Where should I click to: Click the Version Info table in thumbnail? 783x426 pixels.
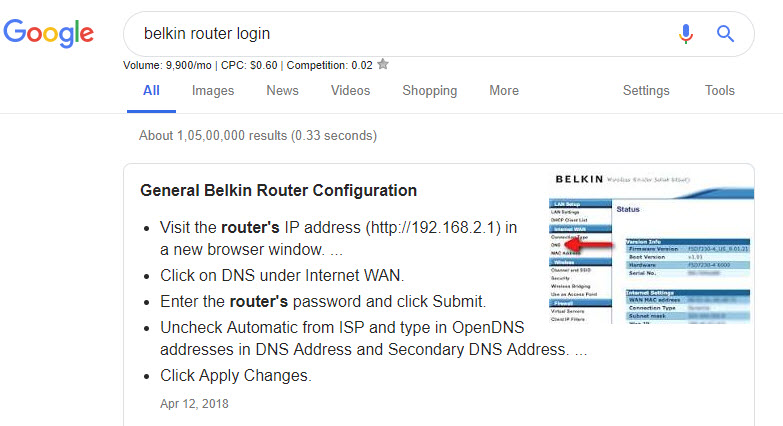688,258
